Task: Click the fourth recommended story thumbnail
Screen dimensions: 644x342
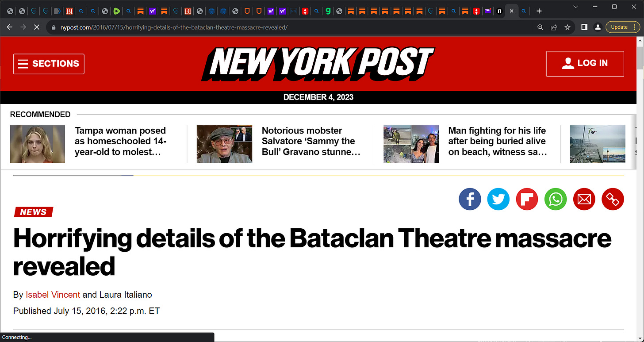Action: coord(598,144)
